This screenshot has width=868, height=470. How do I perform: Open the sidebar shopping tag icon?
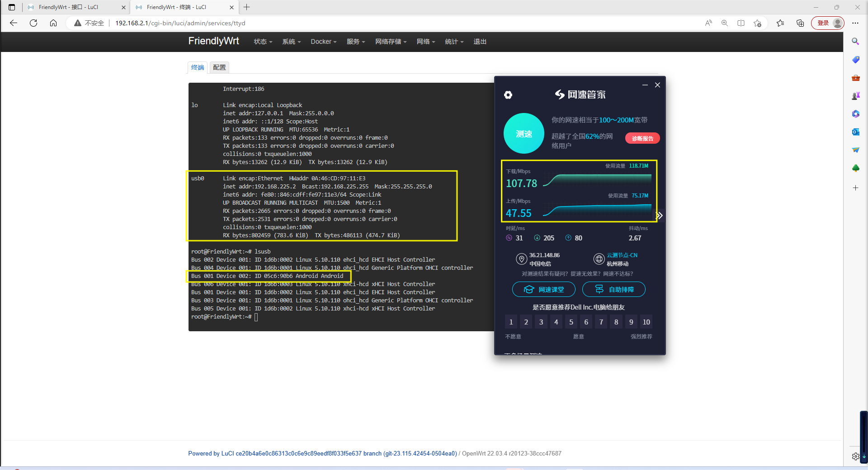[x=855, y=60]
